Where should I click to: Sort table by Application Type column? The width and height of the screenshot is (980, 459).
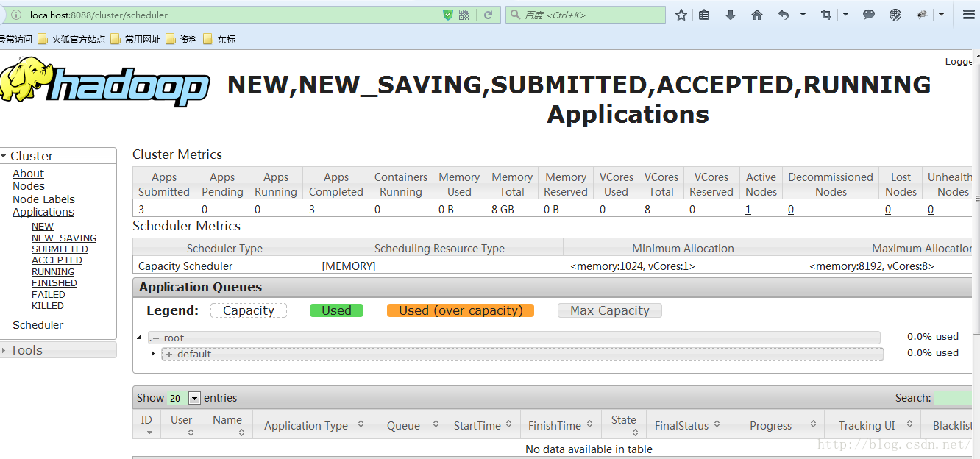click(x=313, y=424)
